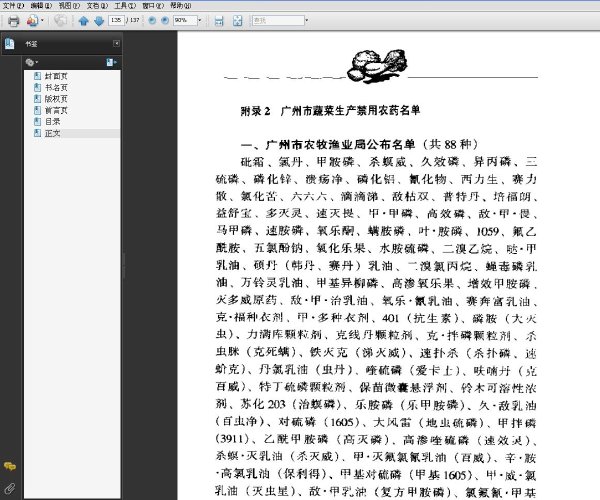The height and width of the screenshot is (500, 600).
Task: Click the Print icon in the toolbar
Action: click(14, 21)
